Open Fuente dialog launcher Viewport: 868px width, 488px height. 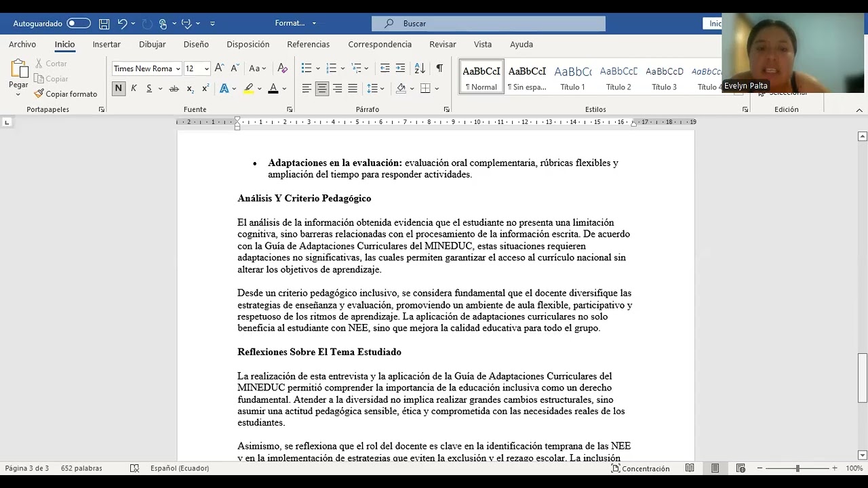click(x=290, y=110)
